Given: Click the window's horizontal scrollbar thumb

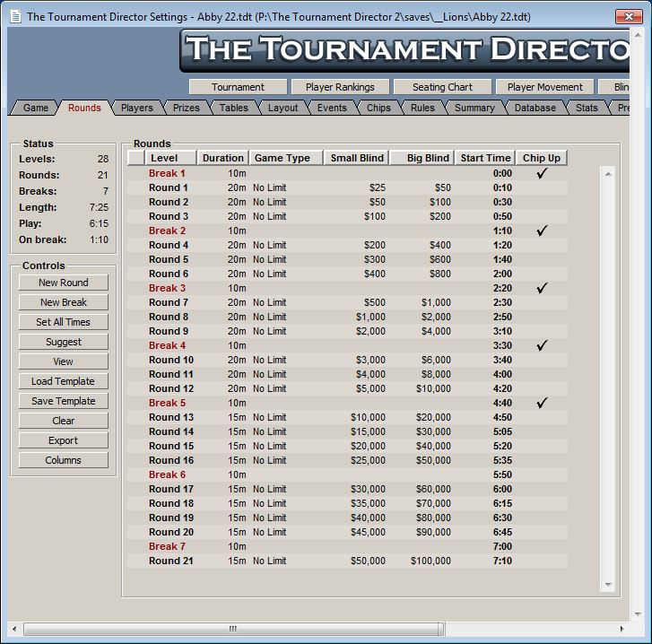Looking at the screenshot, I should click(233, 629).
